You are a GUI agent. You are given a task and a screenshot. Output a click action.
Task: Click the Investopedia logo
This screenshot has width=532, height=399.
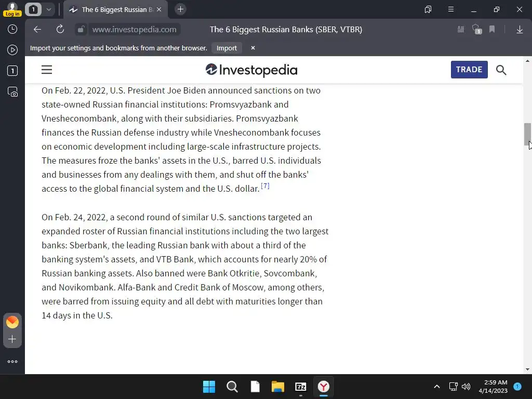point(251,70)
